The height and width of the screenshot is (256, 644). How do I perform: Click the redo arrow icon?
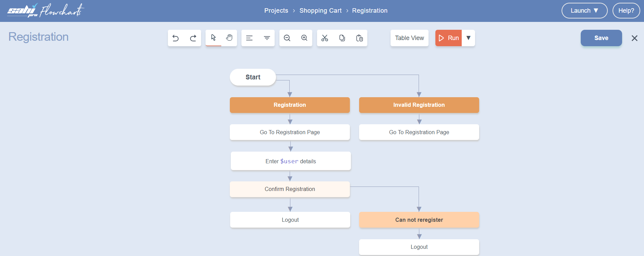click(x=193, y=38)
